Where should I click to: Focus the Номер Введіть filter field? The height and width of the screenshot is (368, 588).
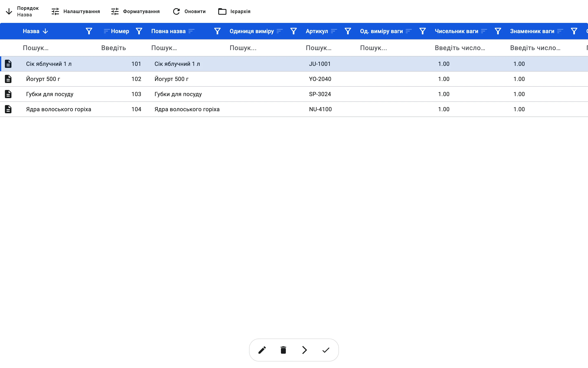click(x=121, y=48)
